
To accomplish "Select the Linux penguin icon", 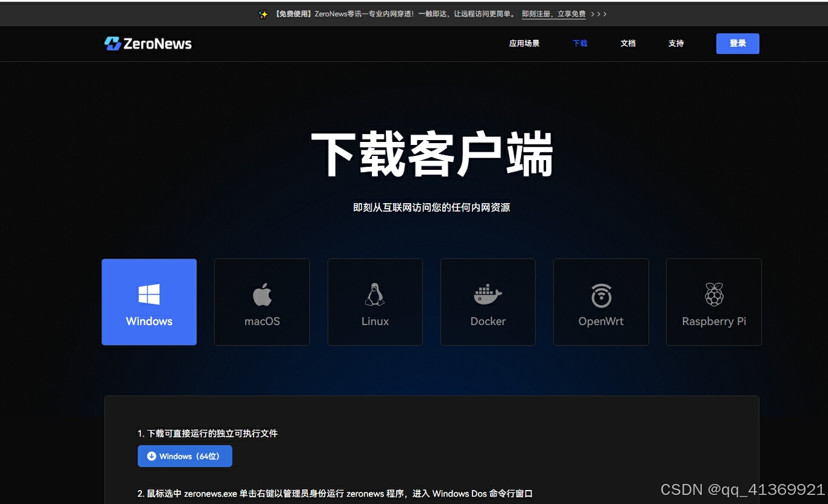I will click(375, 295).
